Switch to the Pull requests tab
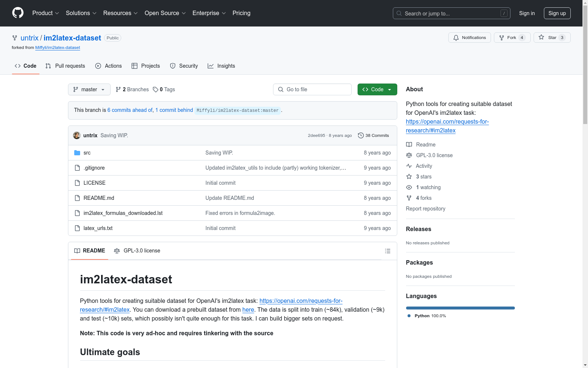Viewport: 588px width, 368px height. coord(65,66)
